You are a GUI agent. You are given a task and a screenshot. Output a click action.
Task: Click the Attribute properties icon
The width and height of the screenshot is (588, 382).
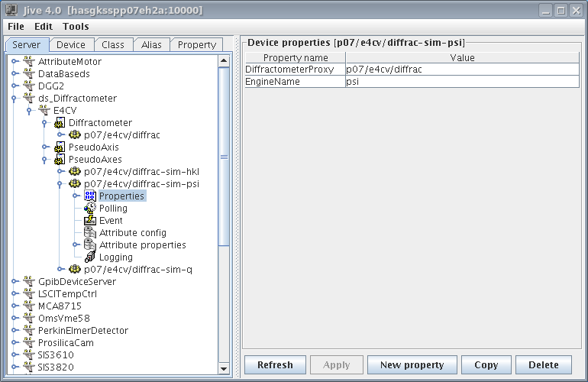(x=90, y=244)
